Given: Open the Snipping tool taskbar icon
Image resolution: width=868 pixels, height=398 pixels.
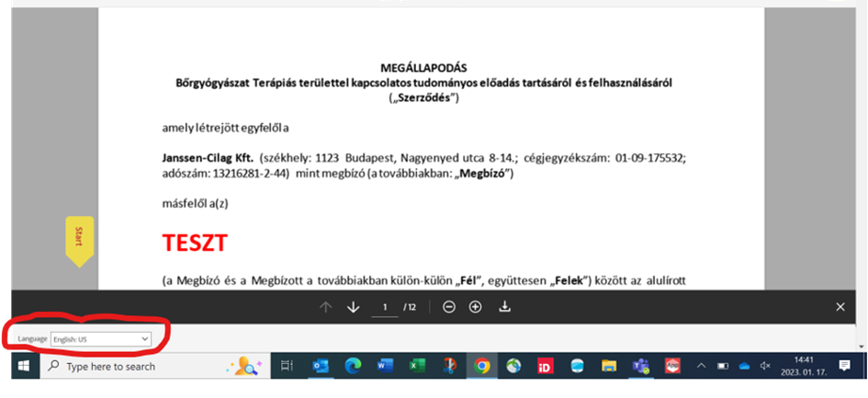Looking at the screenshot, I should [449, 366].
